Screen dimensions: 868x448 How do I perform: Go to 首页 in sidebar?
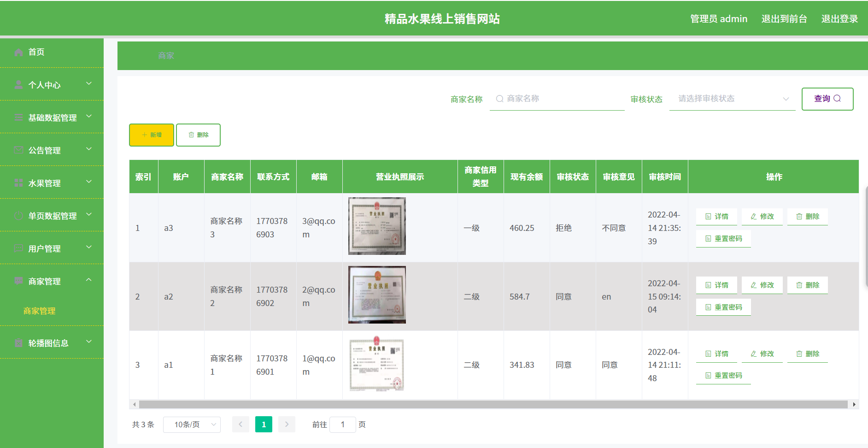(52, 52)
